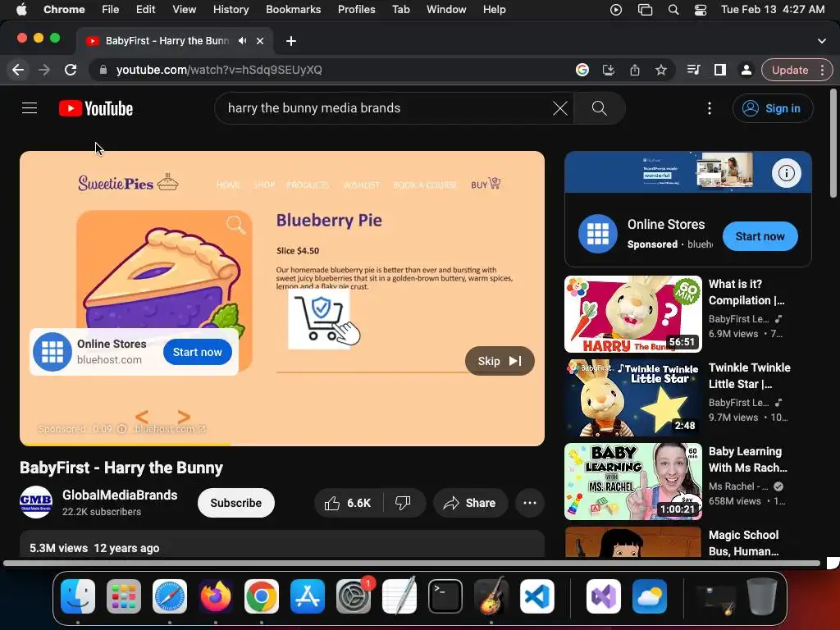
Task: Click Start now in sidebar ad
Action: coord(760,236)
